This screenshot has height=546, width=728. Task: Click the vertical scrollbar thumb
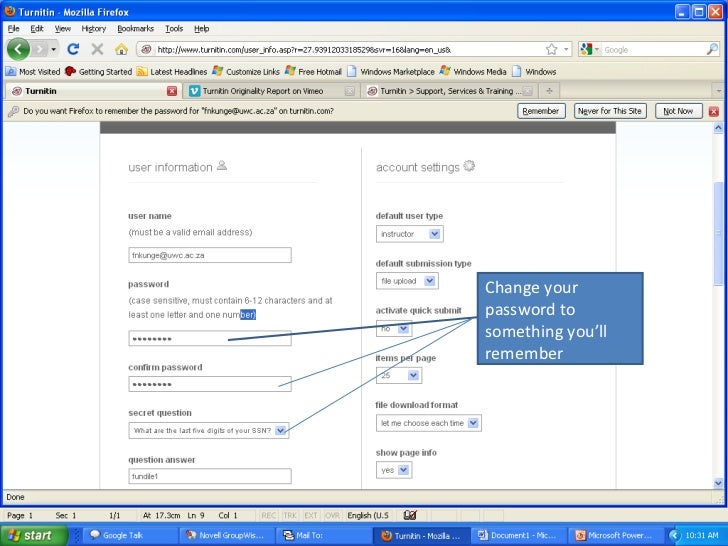pos(718,233)
